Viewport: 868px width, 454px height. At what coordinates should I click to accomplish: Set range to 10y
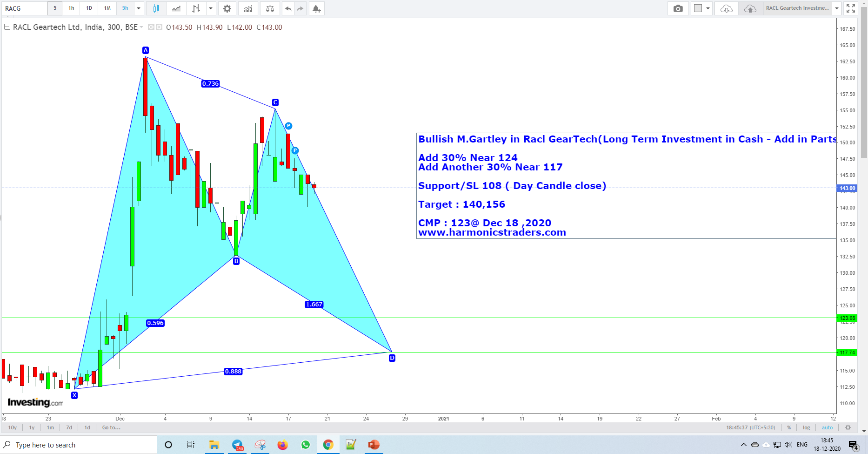(13, 427)
